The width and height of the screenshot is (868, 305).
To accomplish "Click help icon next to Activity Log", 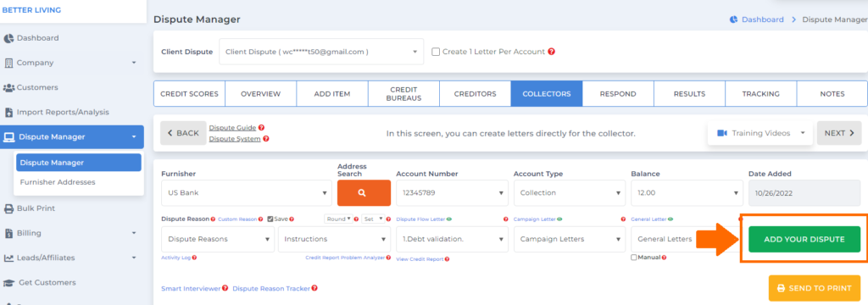I will 194,258.
